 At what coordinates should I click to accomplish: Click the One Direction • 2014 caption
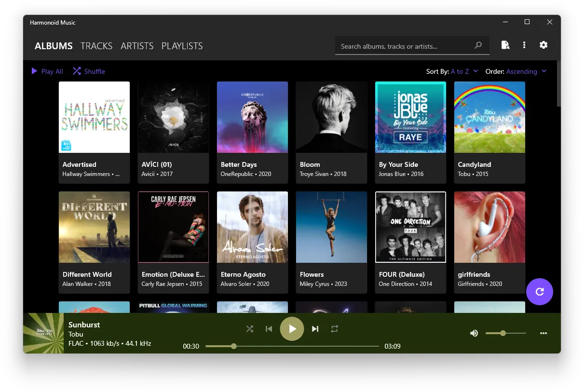[406, 284]
